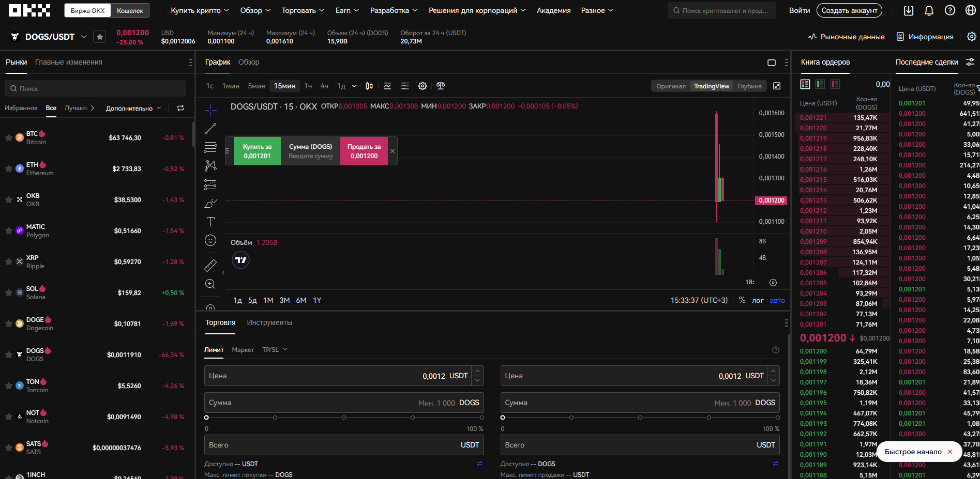The height and width of the screenshot is (479, 980).
Task: Open the Дополнительно market filter dropdown
Action: click(133, 108)
